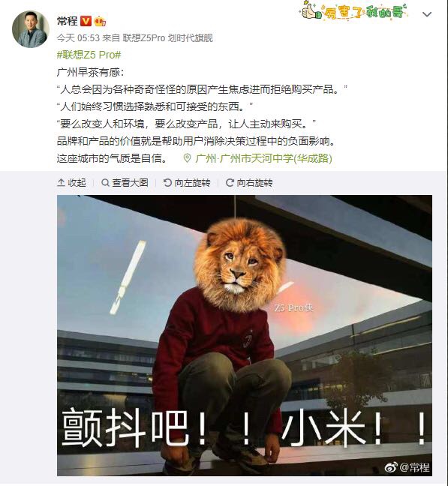Click the orange V verification badge

point(86,21)
